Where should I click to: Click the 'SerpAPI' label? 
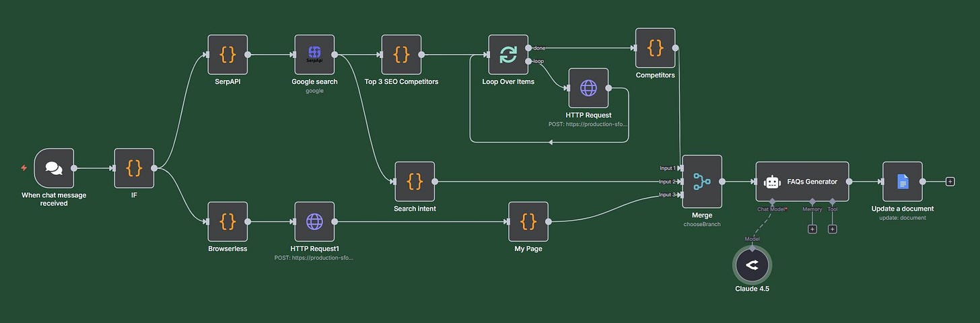[228, 82]
